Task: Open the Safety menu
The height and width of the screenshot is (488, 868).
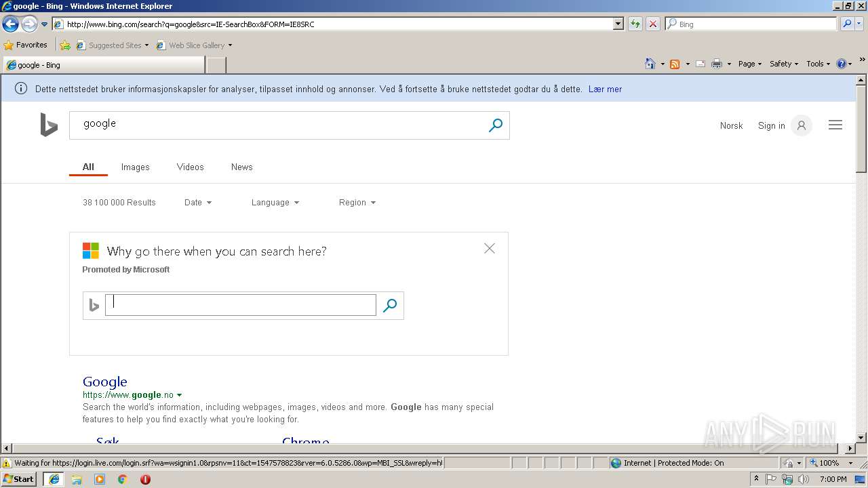Action: pyautogui.click(x=783, y=64)
